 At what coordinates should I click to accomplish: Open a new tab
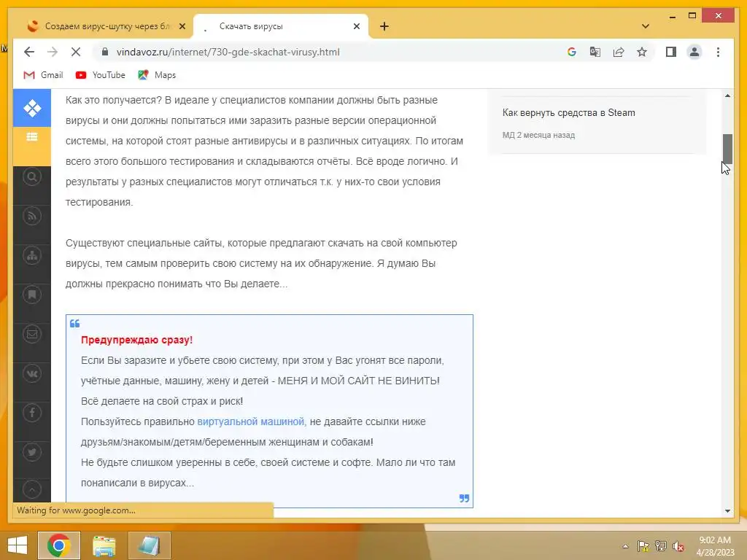[x=384, y=26]
